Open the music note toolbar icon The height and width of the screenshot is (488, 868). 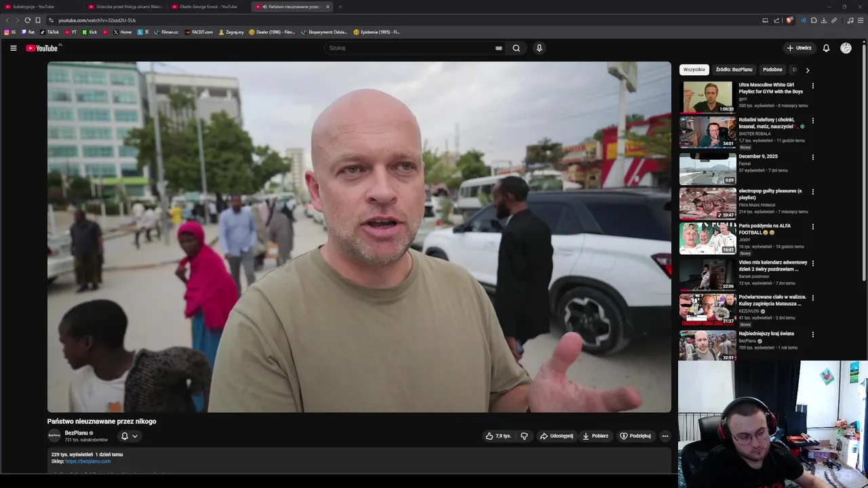click(850, 20)
